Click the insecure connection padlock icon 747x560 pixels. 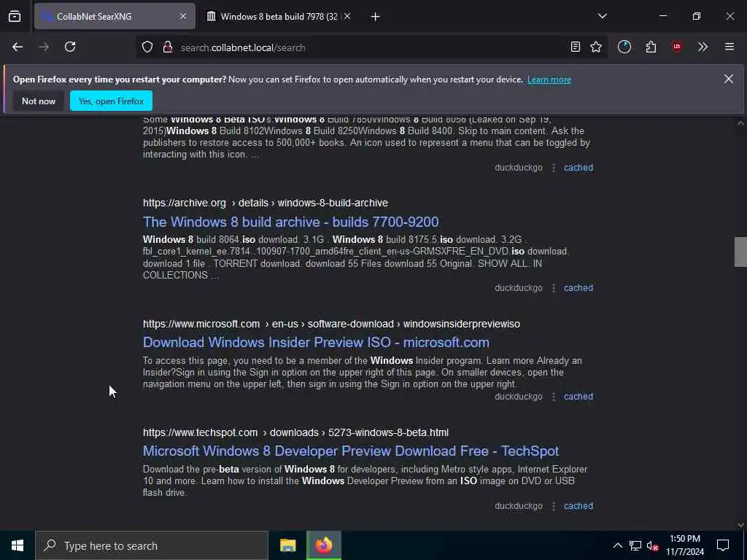coord(167,47)
